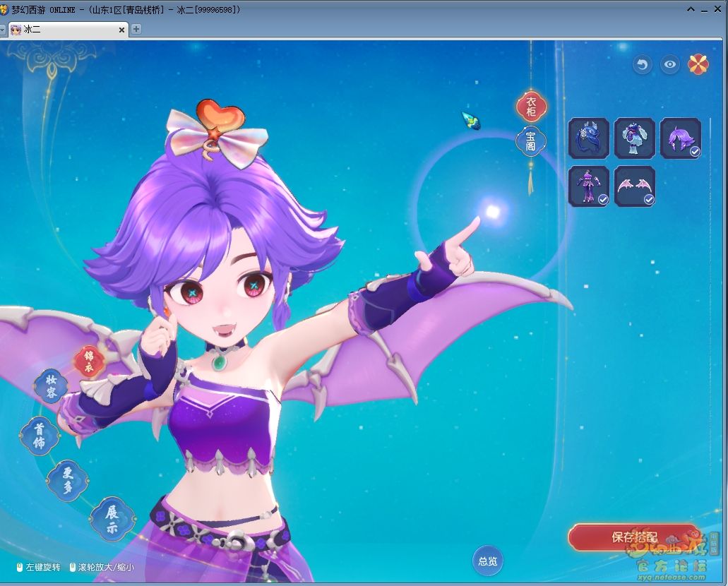Select the blue hair ornament thumbnail
The image size is (728, 586).
coord(589,138)
